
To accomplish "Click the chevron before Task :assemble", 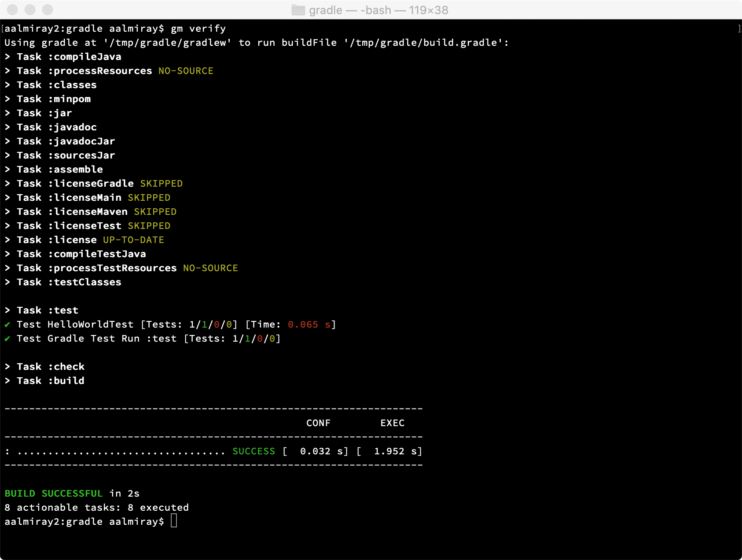I will (7, 169).
